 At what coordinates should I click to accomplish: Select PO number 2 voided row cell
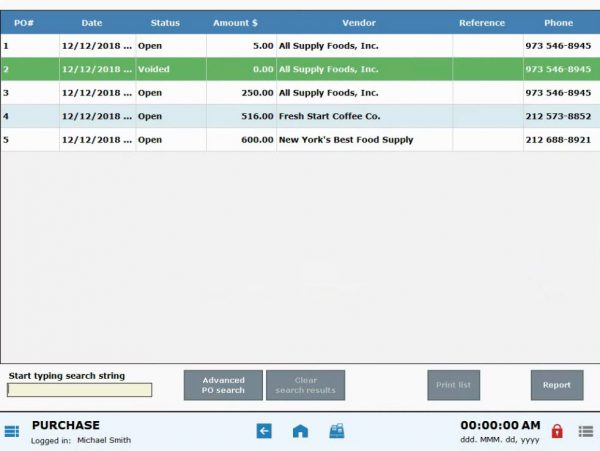point(30,69)
